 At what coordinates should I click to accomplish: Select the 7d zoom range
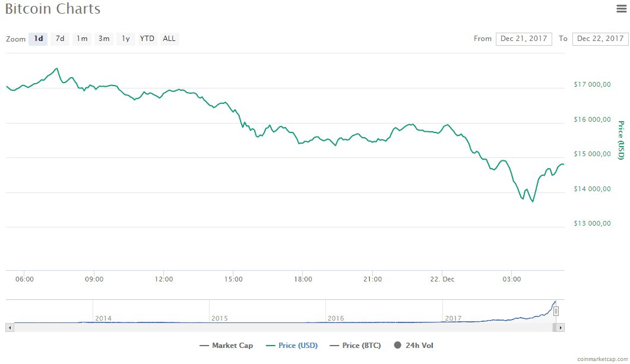[60, 39]
